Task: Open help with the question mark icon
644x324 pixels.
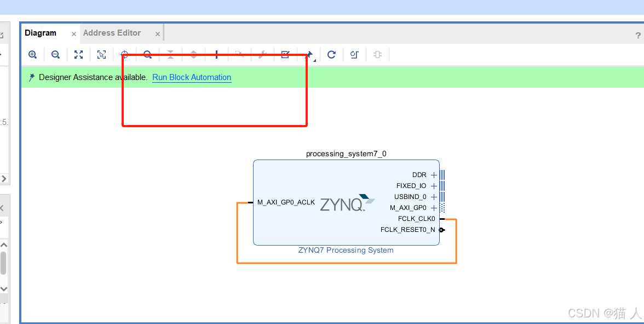Action: [x=638, y=36]
